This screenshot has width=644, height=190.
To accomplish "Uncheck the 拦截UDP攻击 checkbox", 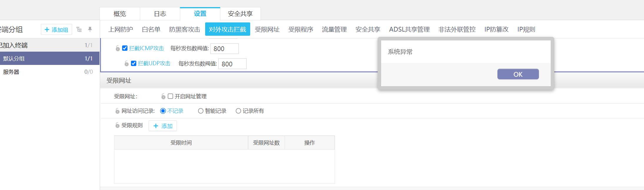I will [134, 63].
